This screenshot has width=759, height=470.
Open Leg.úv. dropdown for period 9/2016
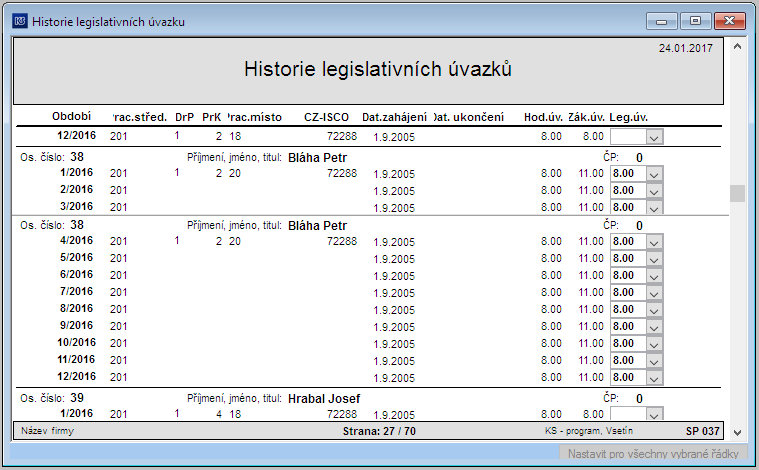click(x=654, y=327)
